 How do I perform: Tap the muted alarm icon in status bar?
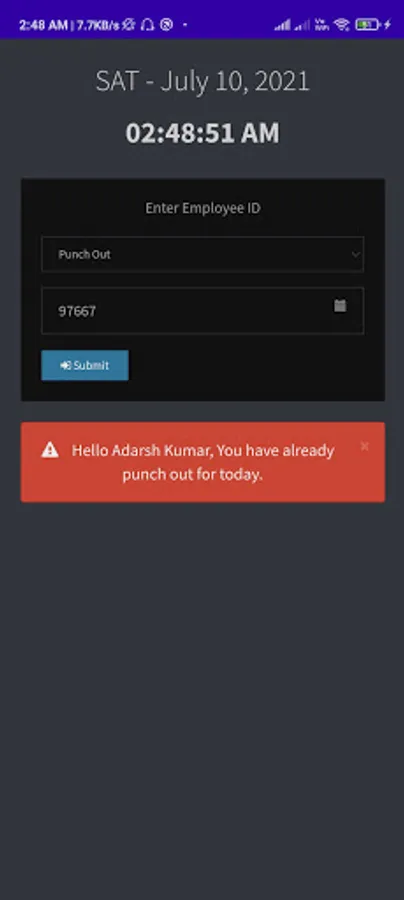point(129,25)
